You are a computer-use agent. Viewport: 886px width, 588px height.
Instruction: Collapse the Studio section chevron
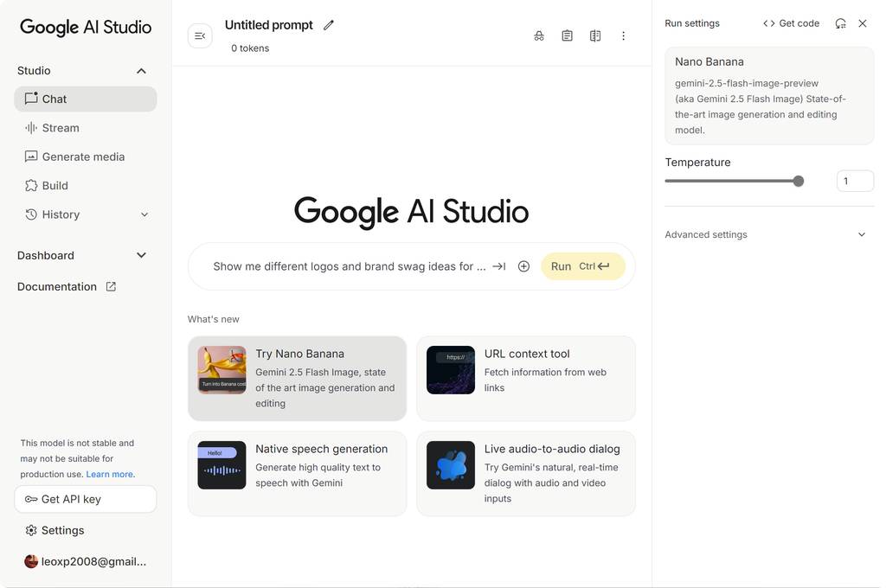click(x=141, y=71)
